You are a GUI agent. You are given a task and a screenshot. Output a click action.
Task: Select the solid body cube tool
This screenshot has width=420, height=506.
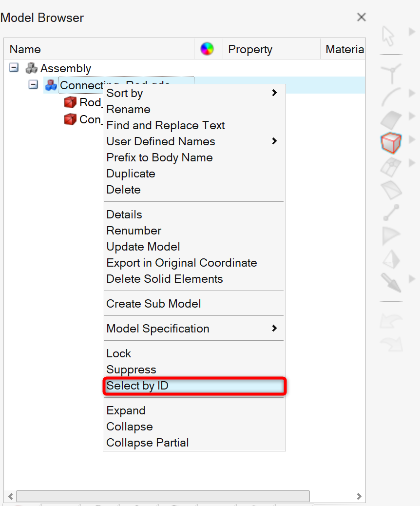[391, 143]
